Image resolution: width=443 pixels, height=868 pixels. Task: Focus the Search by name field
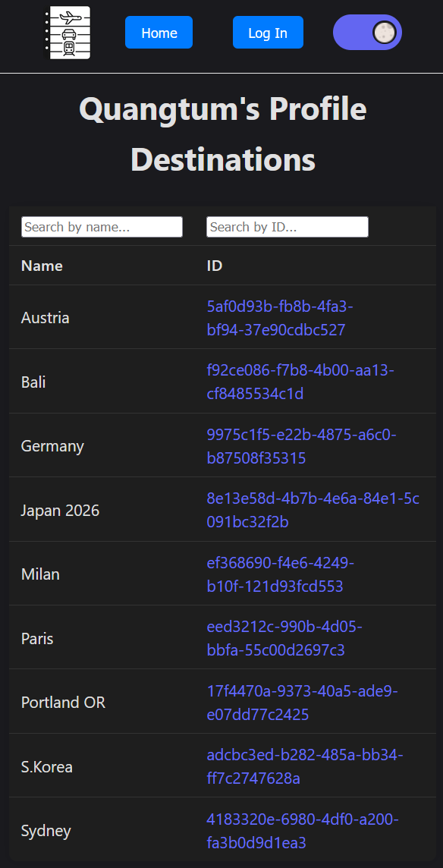click(102, 227)
